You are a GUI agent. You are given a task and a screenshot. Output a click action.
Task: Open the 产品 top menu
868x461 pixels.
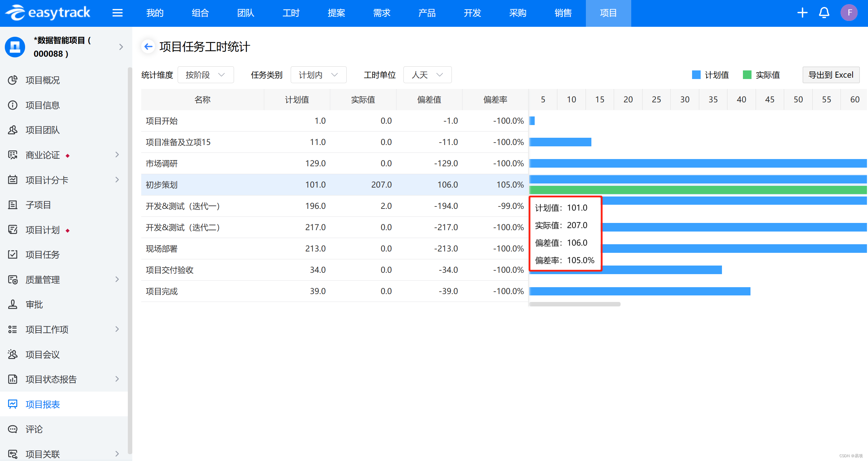[x=427, y=13]
